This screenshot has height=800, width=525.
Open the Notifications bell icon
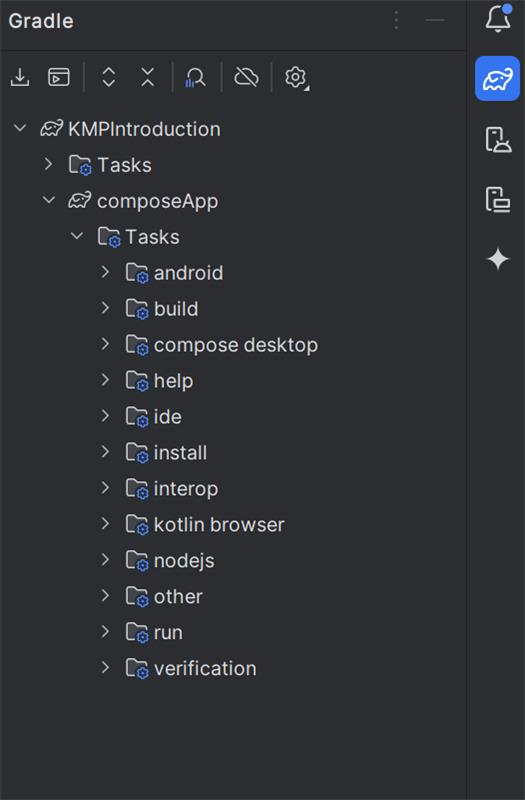[497, 19]
